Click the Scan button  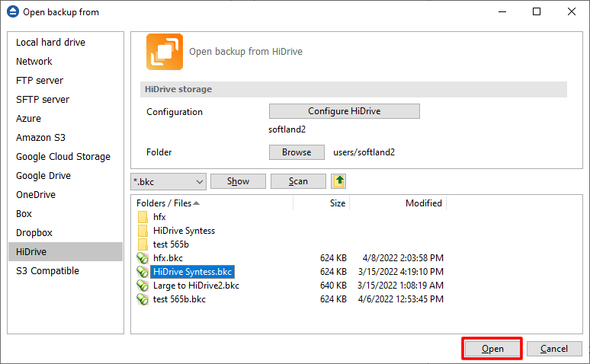click(298, 181)
